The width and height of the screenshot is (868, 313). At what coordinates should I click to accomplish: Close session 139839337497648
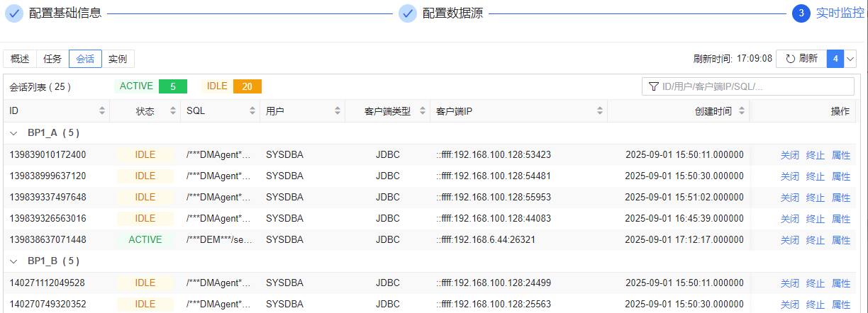pyautogui.click(x=789, y=198)
